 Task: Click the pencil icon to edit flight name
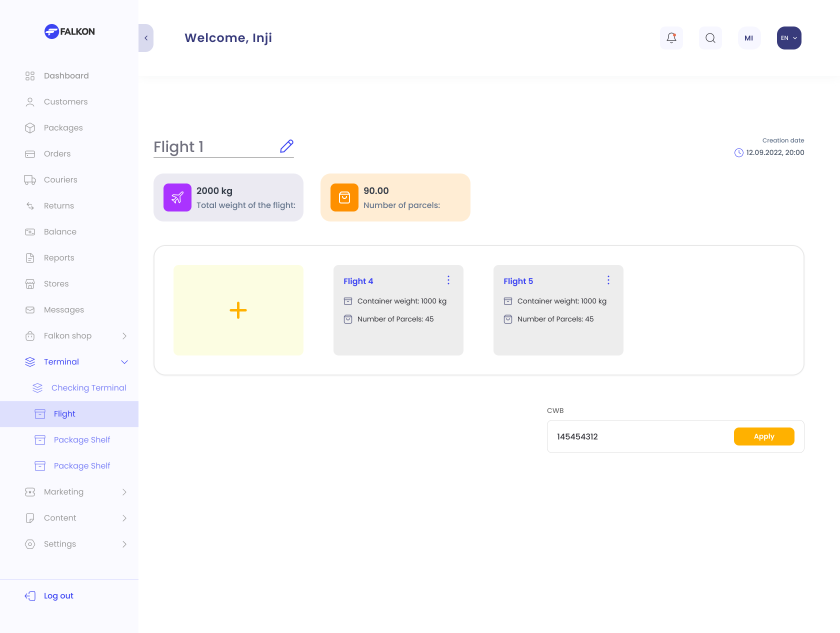point(286,146)
